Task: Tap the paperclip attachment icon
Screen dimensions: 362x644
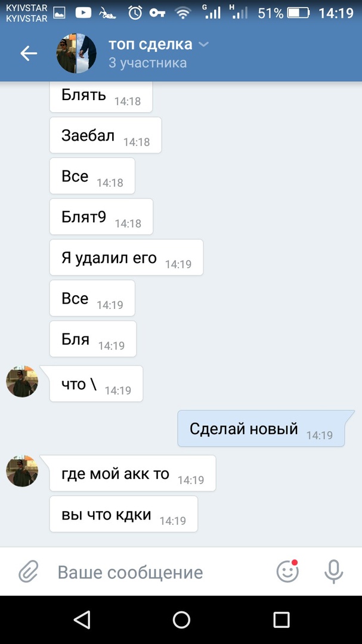Action: coord(29,571)
